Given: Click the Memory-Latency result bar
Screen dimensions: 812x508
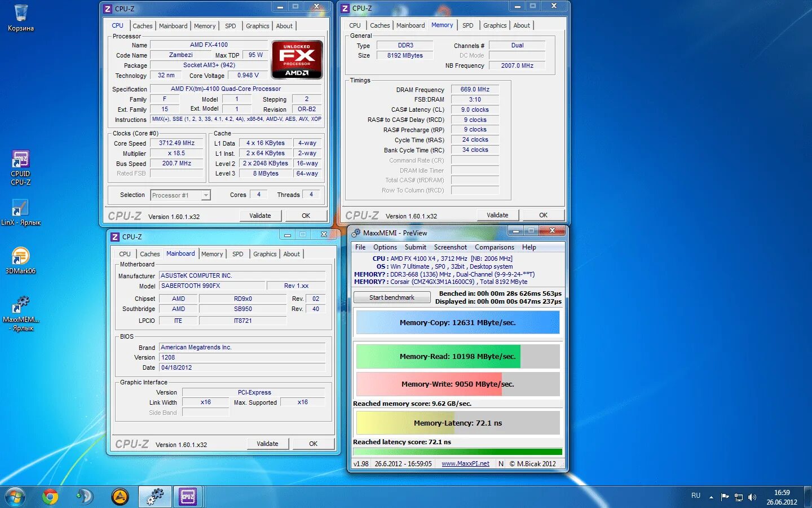Looking at the screenshot, I should [458, 423].
